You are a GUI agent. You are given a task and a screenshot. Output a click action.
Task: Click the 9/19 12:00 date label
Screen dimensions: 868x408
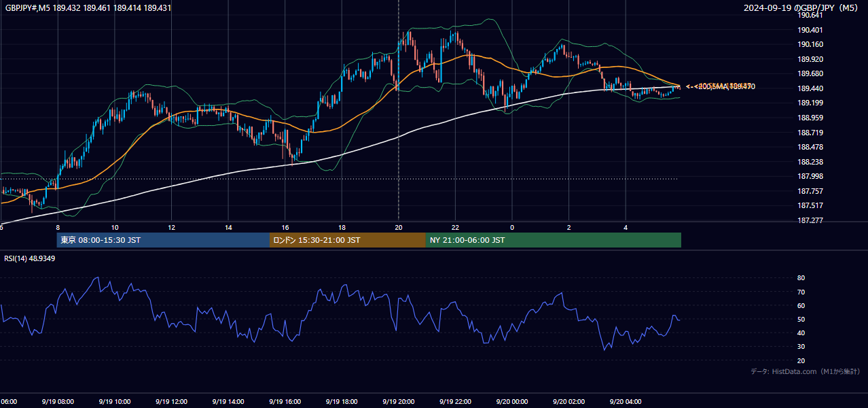(x=171, y=402)
